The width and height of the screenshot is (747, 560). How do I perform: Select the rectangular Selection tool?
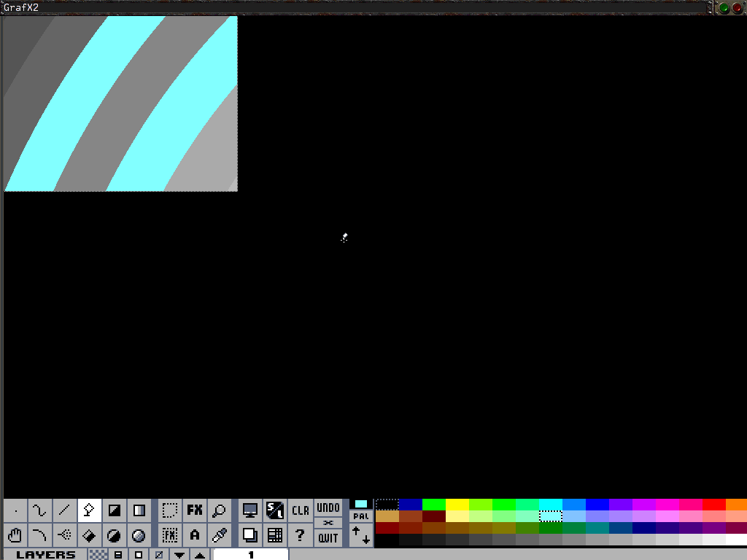pos(169,510)
